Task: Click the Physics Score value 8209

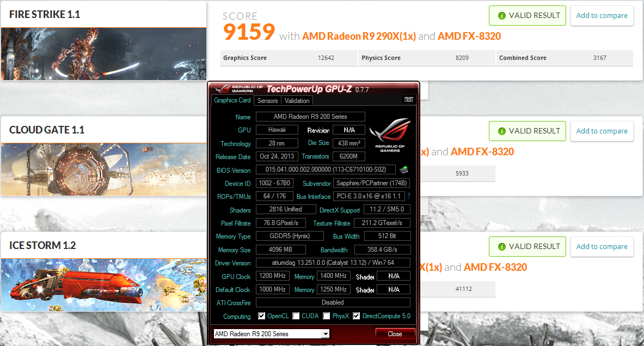Action: pos(462,58)
